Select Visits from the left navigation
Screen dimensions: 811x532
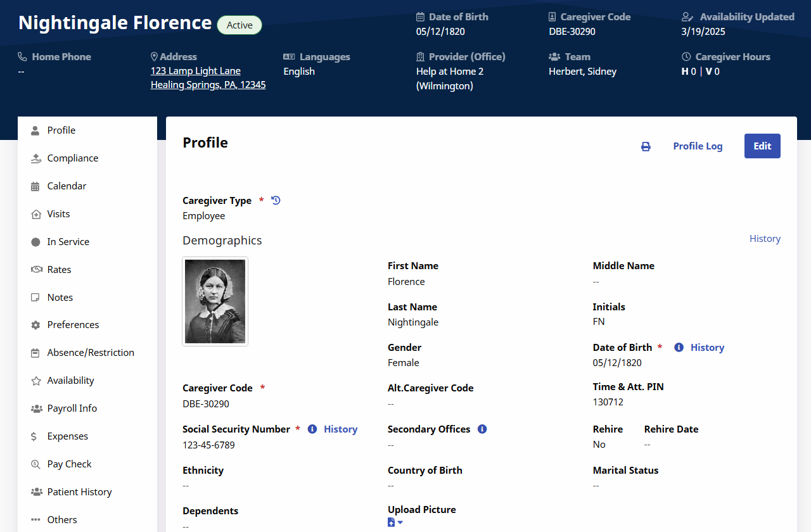click(58, 214)
